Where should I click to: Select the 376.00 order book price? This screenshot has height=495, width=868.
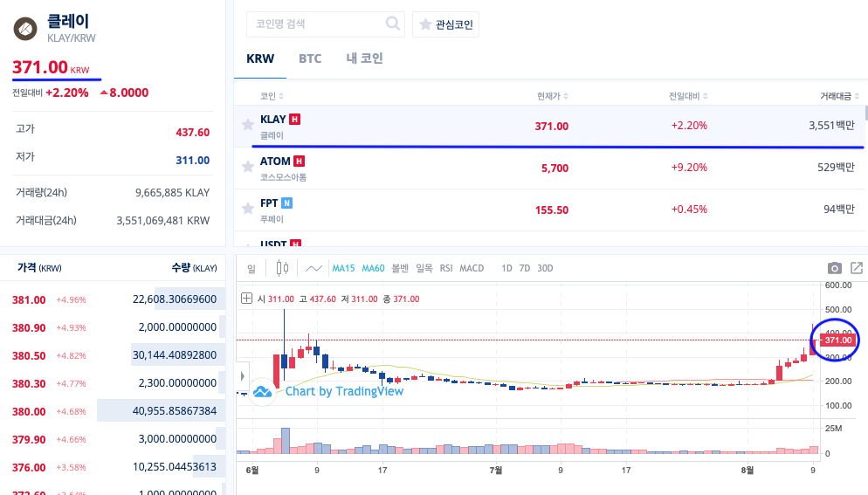[x=29, y=468]
